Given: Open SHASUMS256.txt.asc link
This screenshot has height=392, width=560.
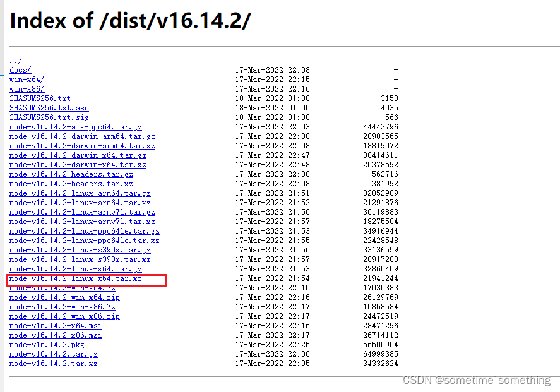Looking at the screenshot, I should tap(49, 108).
